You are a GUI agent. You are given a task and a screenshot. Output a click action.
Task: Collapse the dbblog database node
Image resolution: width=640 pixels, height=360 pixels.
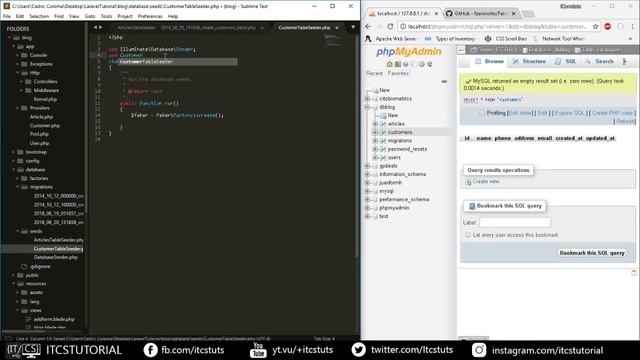368,107
